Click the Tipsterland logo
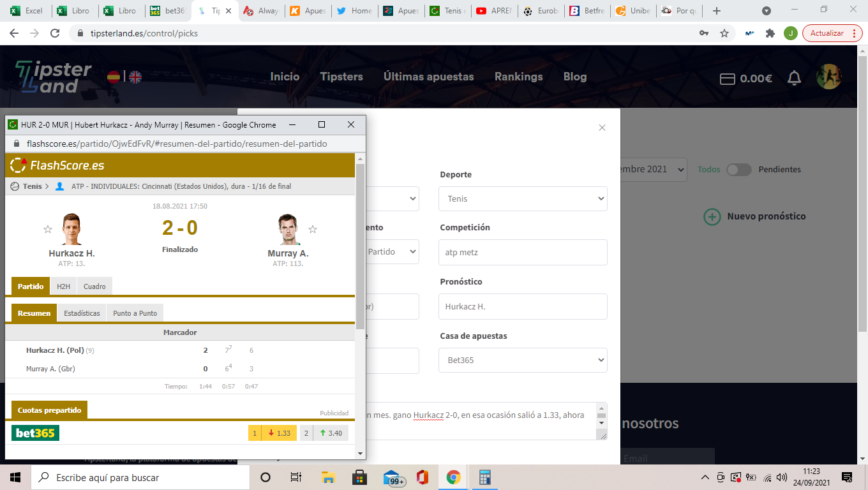 (53, 77)
